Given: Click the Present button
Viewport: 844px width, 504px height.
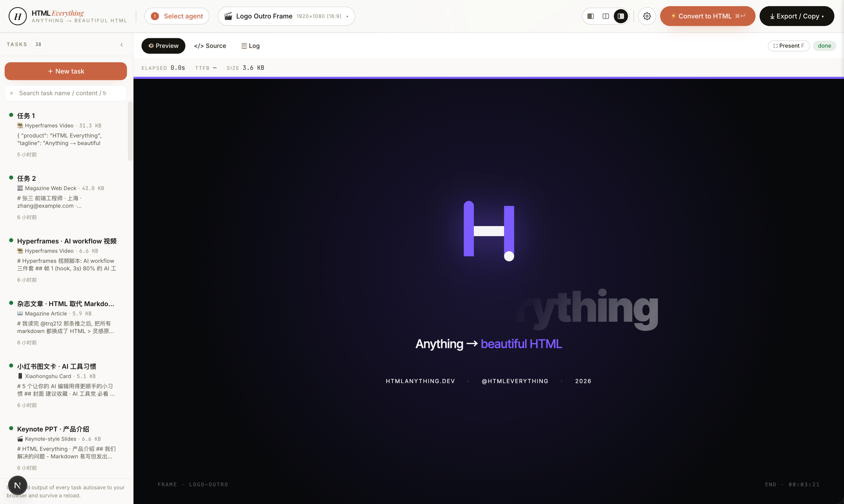Looking at the screenshot, I should (x=789, y=46).
